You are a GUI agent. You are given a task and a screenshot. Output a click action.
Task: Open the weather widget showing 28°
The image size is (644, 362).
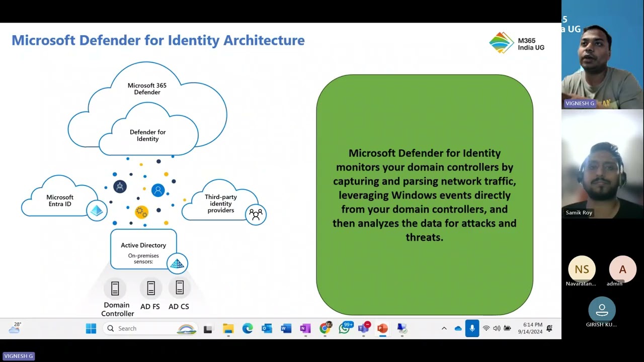15,328
